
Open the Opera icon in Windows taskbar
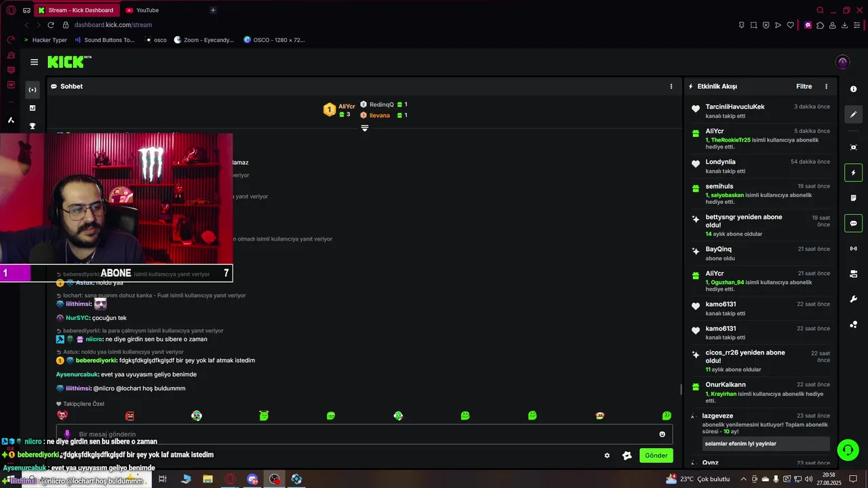[x=231, y=479]
